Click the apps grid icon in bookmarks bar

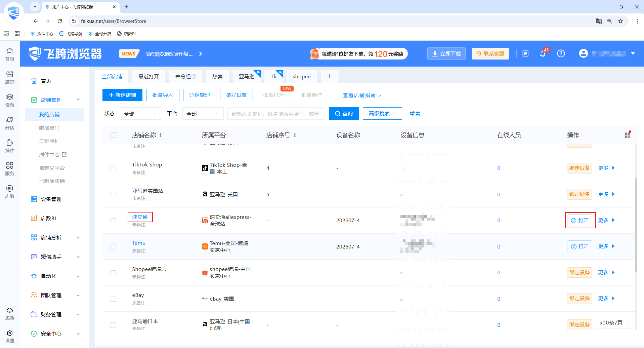[x=17, y=34]
